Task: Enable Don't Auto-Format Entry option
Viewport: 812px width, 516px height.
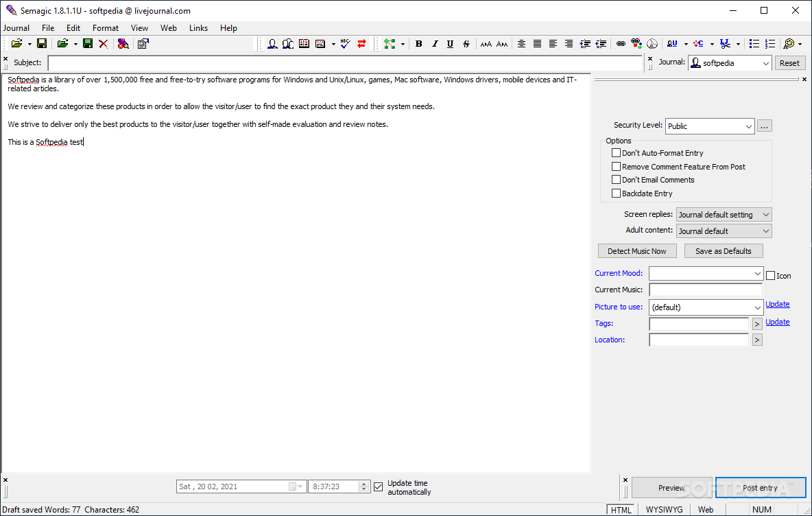Action: pyautogui.click(x=617, y=153)
